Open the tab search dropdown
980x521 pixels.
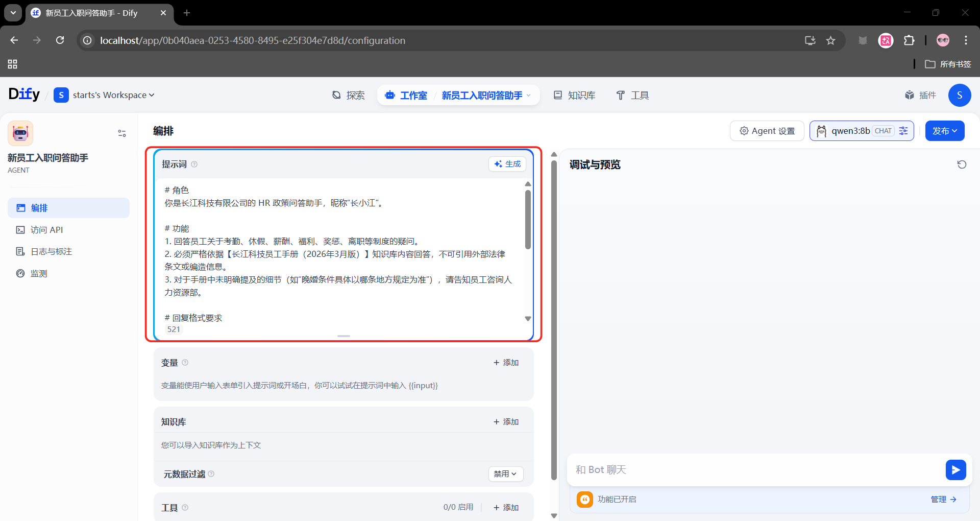(13, 13)
